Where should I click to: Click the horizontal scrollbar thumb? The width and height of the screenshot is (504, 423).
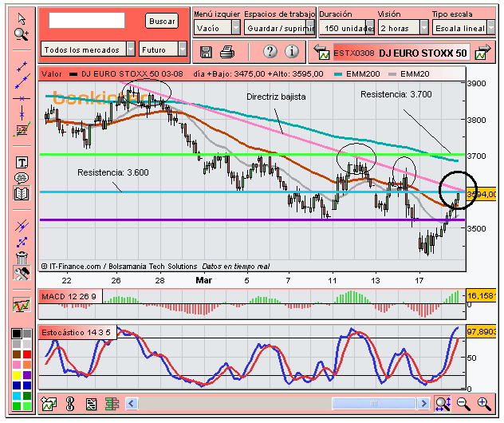pos(374,403)
